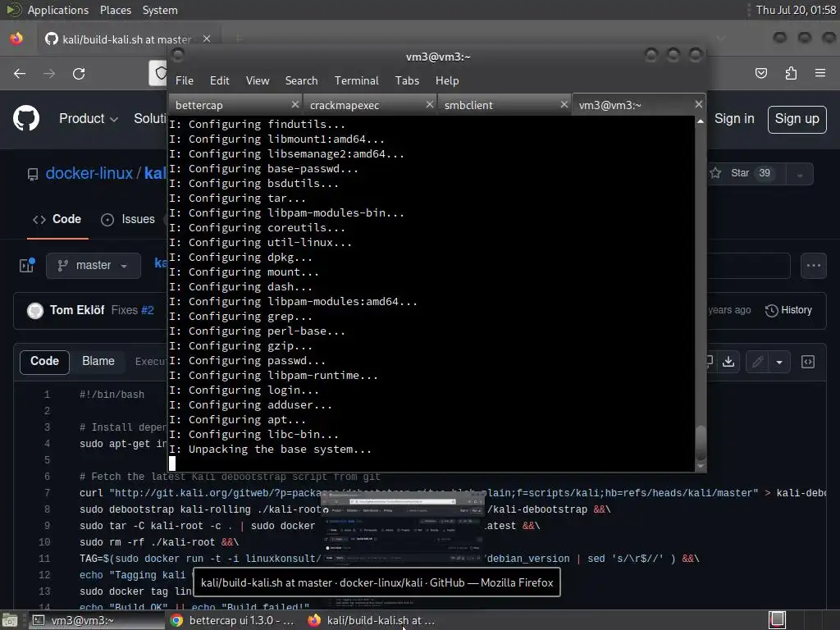The height and width of the screenshot is (630, 840).
Task: Open the Terminal menu in the menubar
Action: click(356, 80)
